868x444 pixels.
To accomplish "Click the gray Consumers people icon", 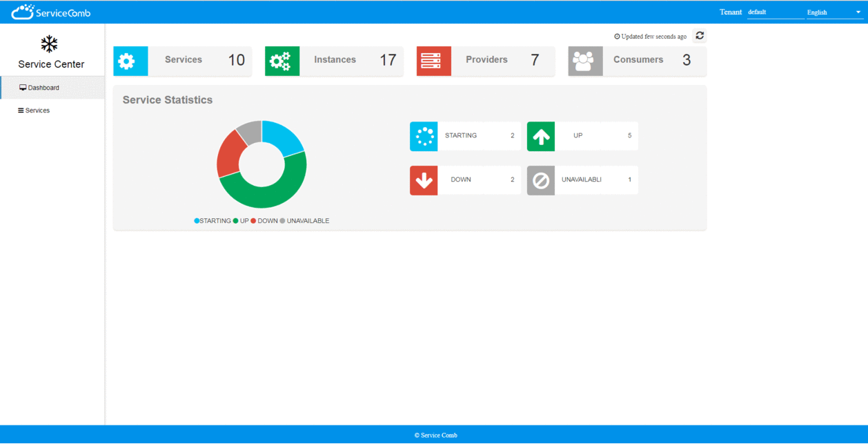I will [585, 61].
